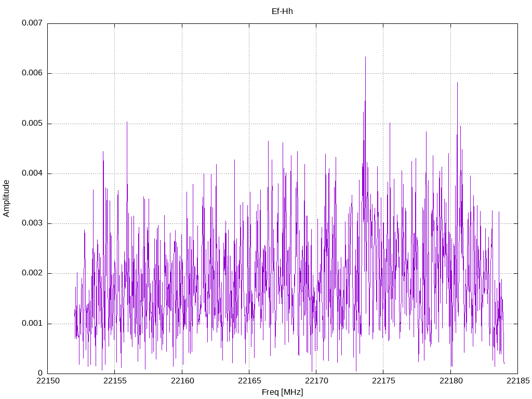Click the 0.005 y-axis value
The height and width of the screenshot is (399, 532).
pyautogui.click(x=32, y=123)
